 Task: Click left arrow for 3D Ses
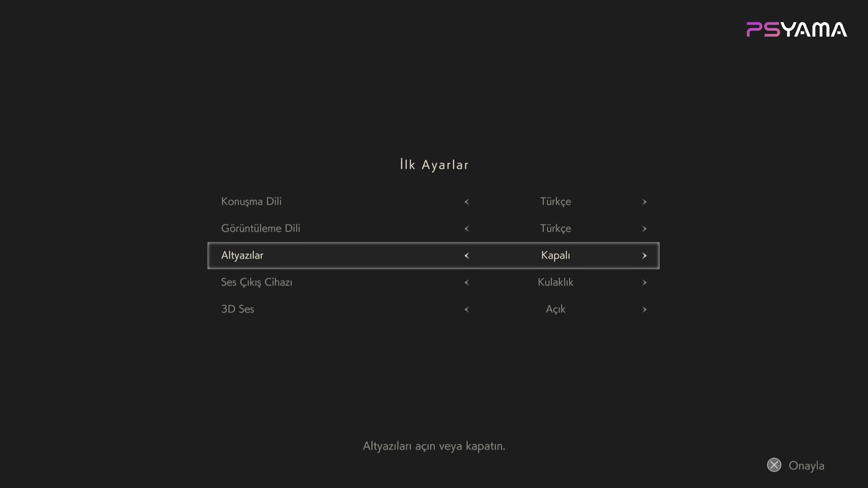tap(467, 310)
